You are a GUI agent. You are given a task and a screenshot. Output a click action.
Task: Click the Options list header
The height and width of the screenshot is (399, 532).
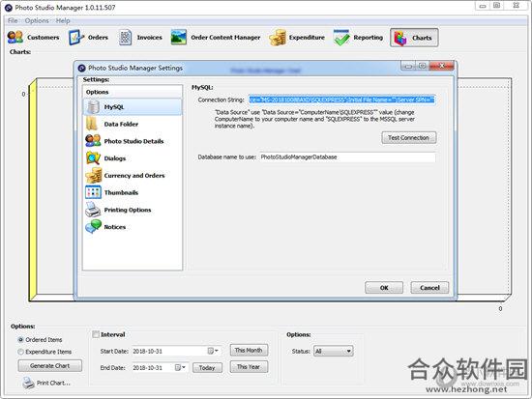pyautogui.click(x=133, y=92)
